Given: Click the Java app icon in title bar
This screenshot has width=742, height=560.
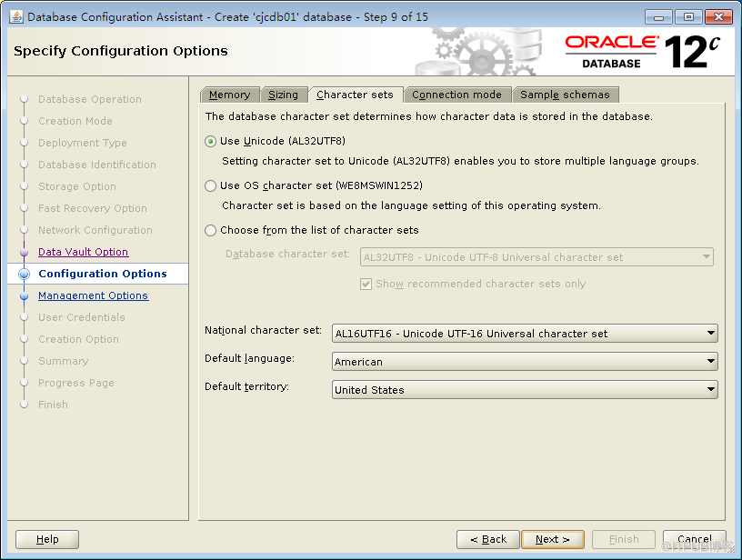Looking at the screenshot, I should click(x=16, y=17).
